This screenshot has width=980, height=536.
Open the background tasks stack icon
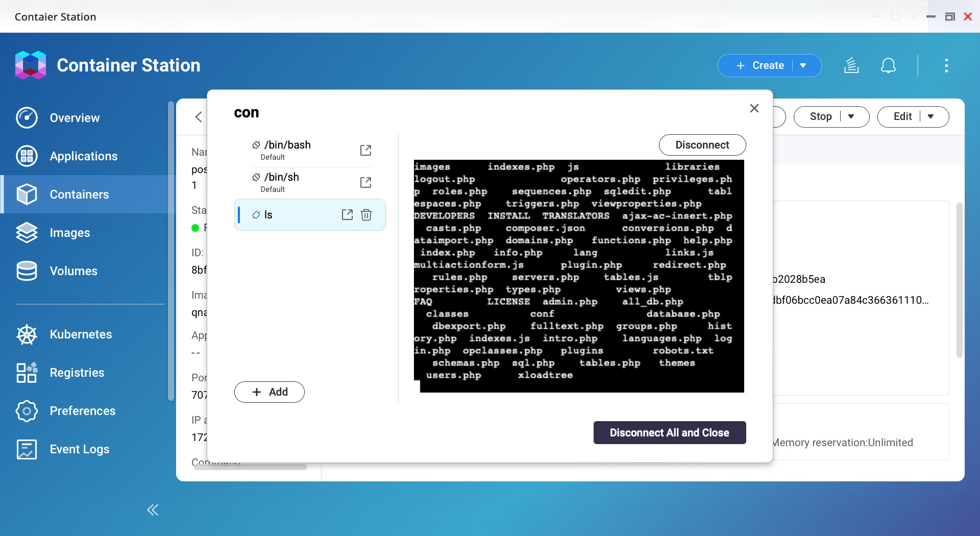851,65
